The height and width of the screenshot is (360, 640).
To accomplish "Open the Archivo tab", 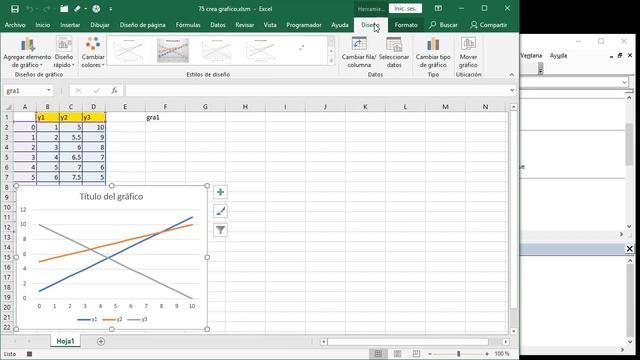I will (x=15, y=25).
